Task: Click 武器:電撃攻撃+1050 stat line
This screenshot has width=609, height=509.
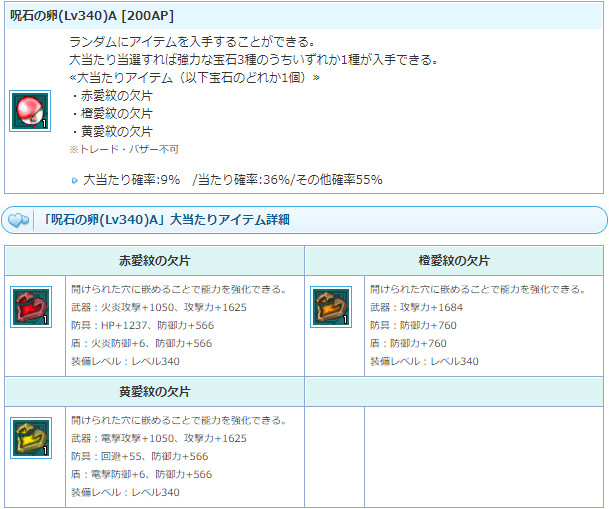Action: coord(159,438)
